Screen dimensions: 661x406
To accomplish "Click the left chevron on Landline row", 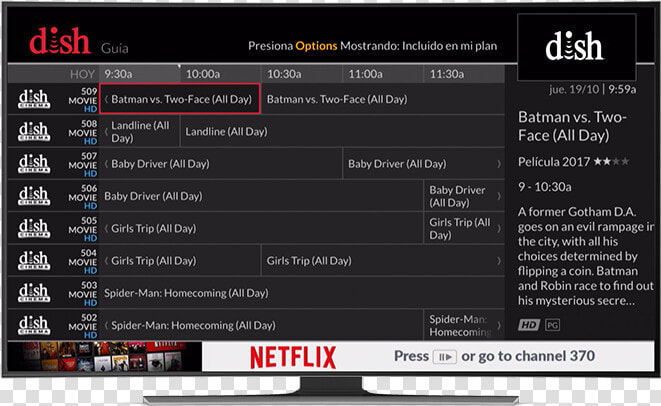I will tap(106, 132).
